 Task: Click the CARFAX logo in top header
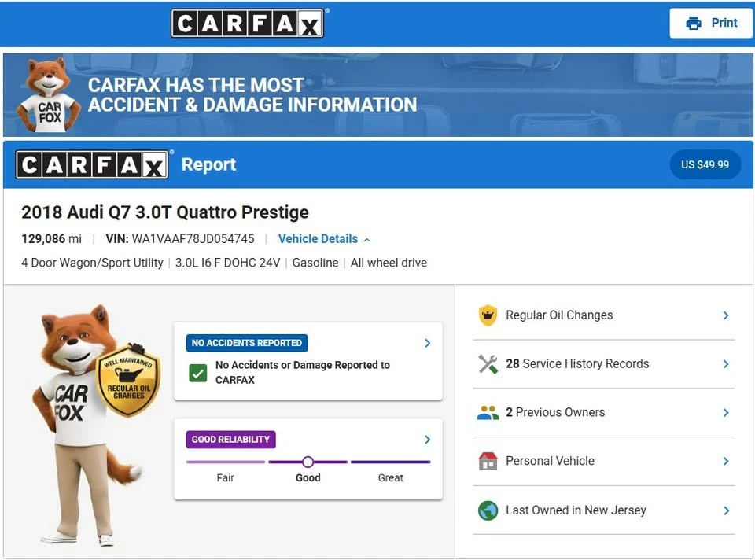point(248,23)
